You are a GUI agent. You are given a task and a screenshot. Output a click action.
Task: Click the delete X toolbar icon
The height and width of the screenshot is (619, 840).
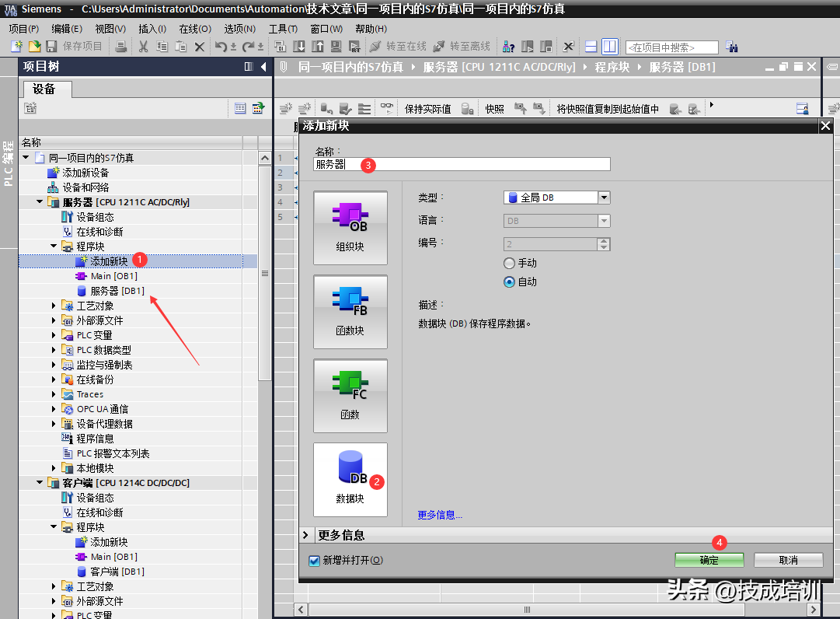(199, 47)
